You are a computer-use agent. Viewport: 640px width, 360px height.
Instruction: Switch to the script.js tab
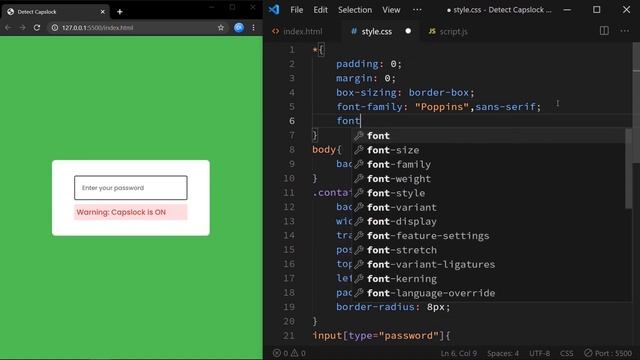[448, 31]
